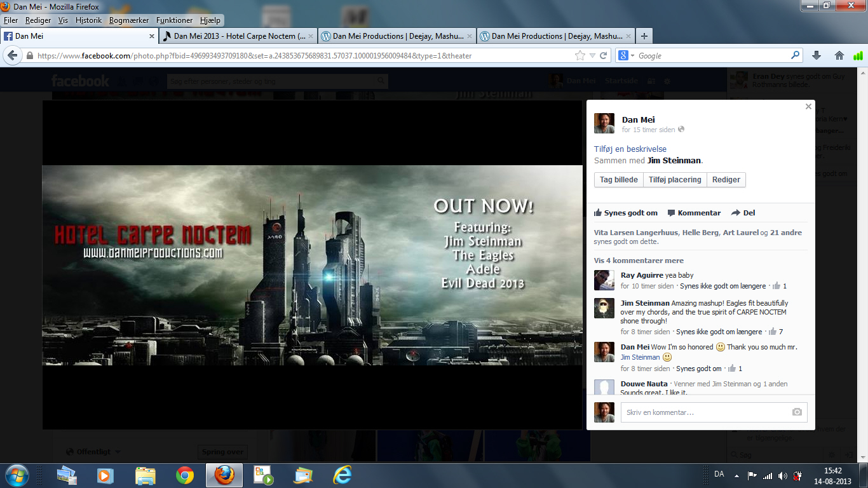Launch Google Chrome from the taskbar
Screen dimensions: 868x488
coord(185,475)
